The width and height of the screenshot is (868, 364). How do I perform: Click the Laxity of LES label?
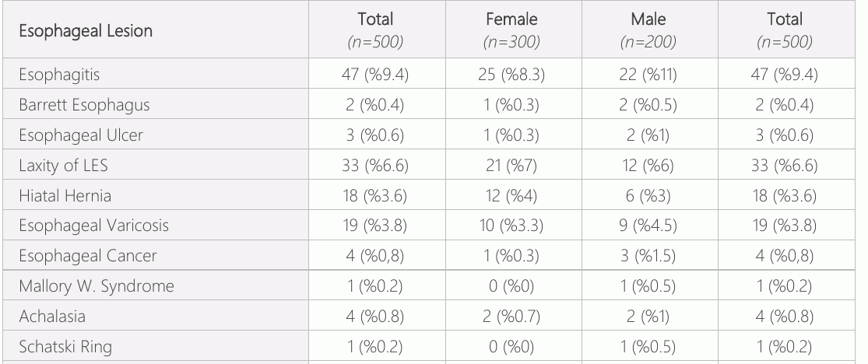pos(63,166)
